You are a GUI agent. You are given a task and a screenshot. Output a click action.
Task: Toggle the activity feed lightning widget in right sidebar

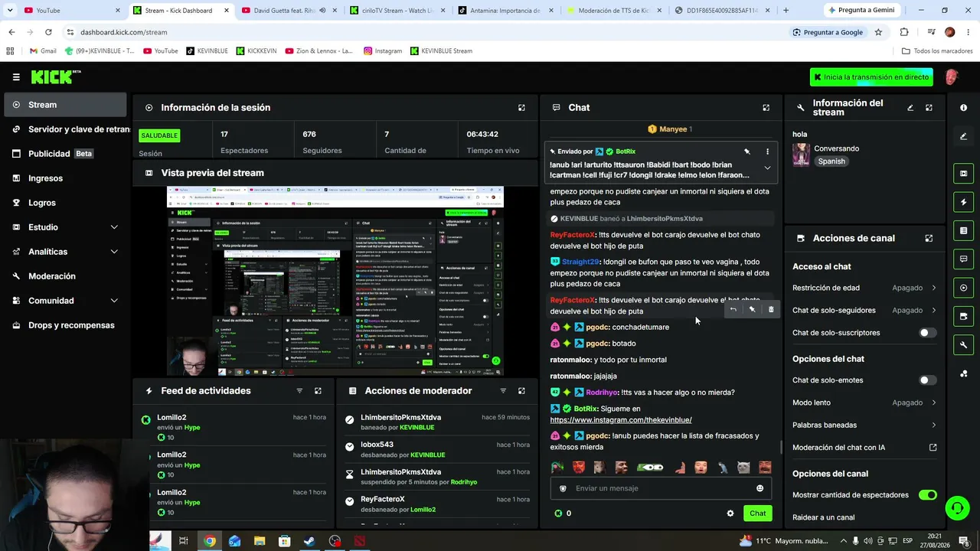pyautogui.click(x=963, y=202)
